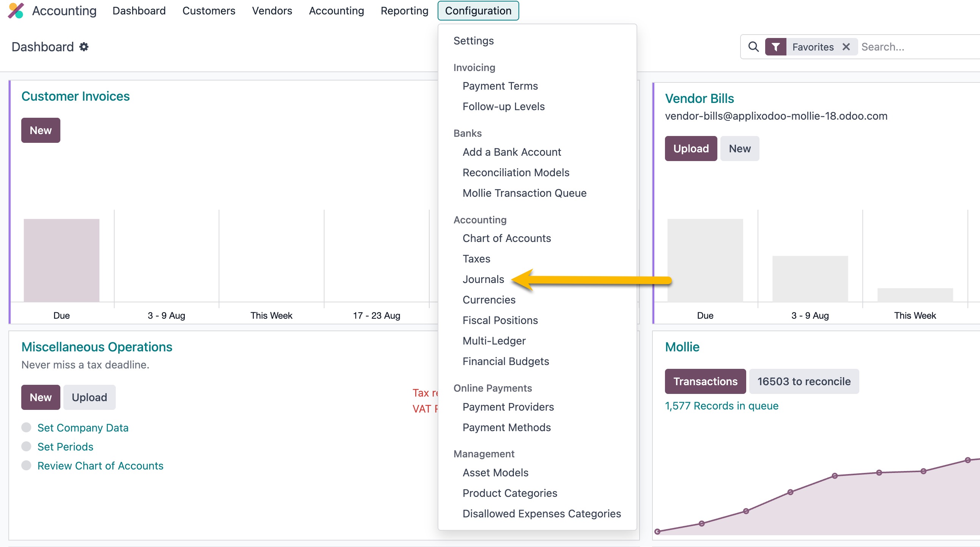Toggle the Set Periods step circle
The image size is (980, 547).
pos(26,446)
